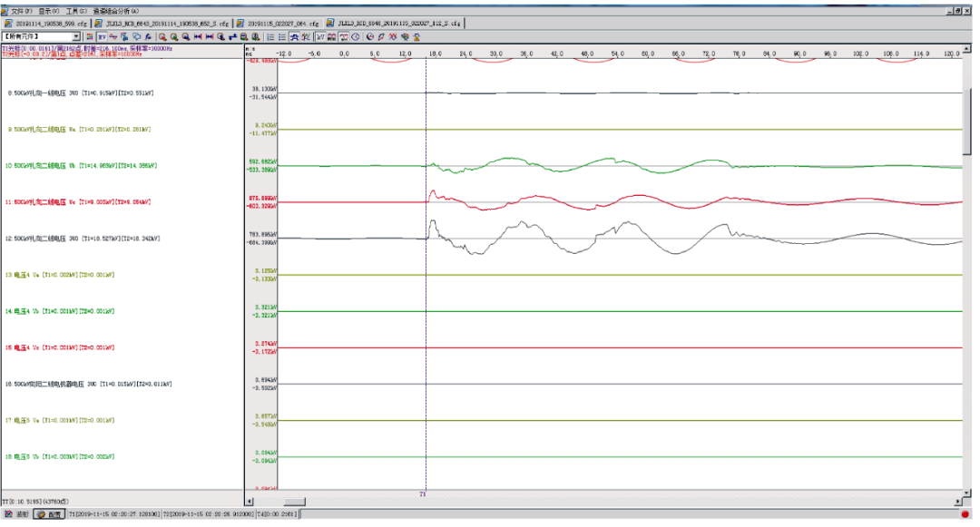
Task: Select channel 15 电压4 Uc label
Action: coord(60,347)
